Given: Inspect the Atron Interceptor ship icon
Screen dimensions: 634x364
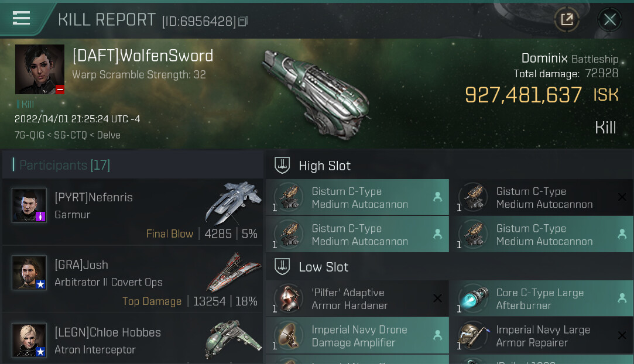Looking at the screenshot, I should coord(233,339).
